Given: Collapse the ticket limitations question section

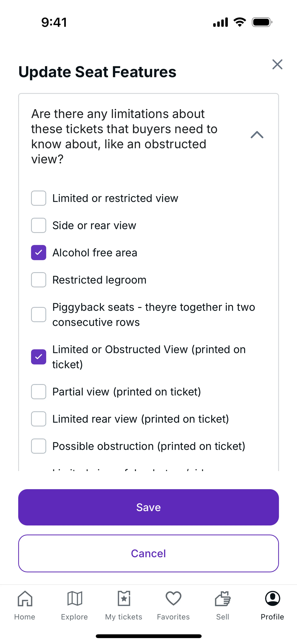Looking at the screenshot, I should click(257, 135).
